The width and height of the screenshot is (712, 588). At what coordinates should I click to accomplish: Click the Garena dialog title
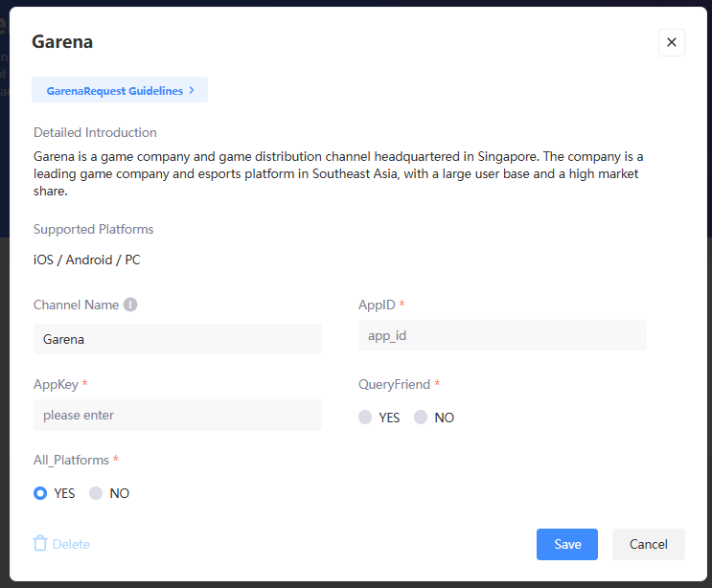[x=62, y=42]
